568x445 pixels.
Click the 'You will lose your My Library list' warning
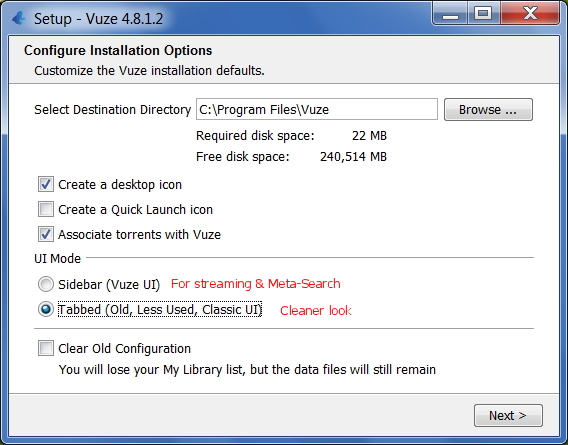pyautogui.click(x=247, y=370)
